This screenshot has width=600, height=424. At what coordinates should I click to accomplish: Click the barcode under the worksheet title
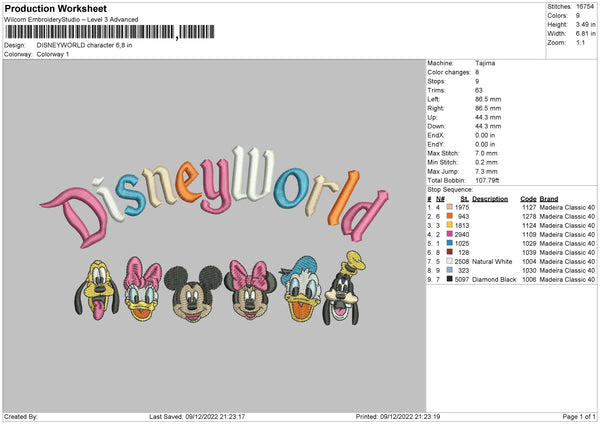click(x=110, y=32)
